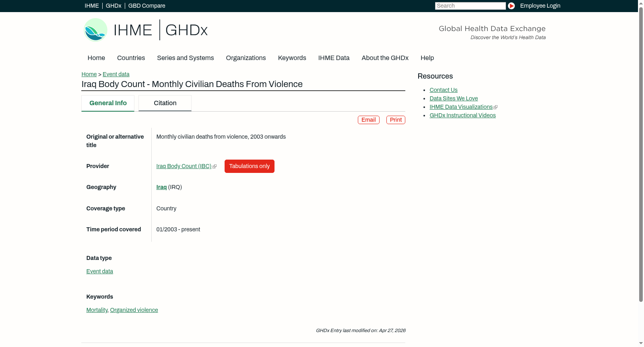The width and height of the screenshot is (644, 347).
Task: Click the 'Keywords' section heading
Action: 100,297
